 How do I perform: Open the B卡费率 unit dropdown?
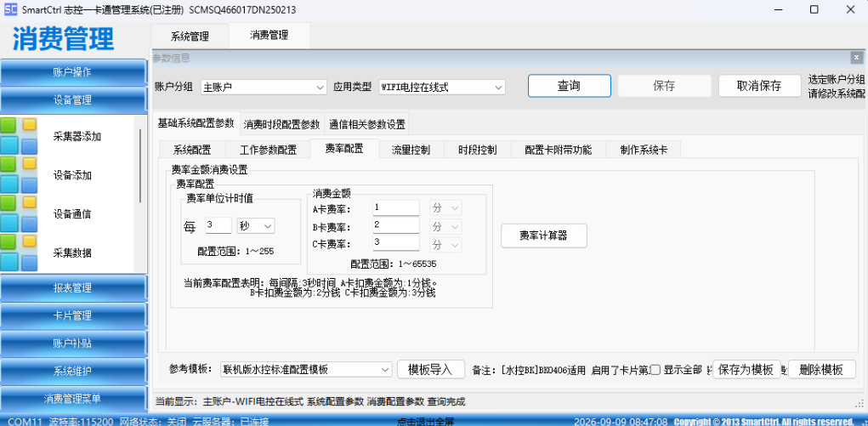[x=445, y=226]
